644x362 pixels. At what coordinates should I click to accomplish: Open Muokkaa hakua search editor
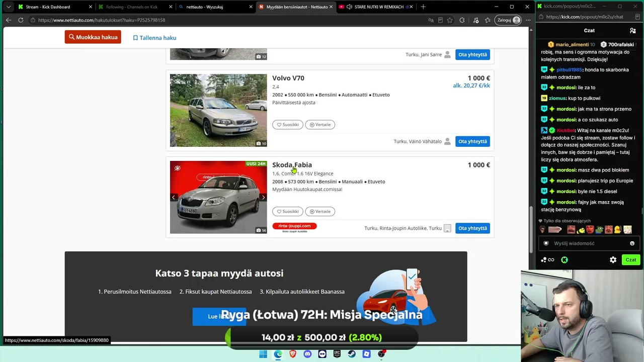tap(93, 37)
